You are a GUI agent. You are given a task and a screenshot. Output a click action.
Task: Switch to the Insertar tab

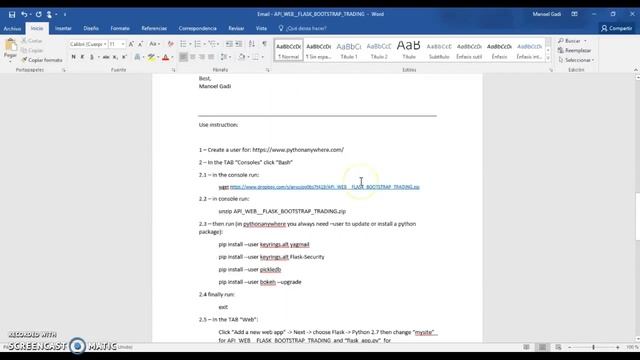63,29
